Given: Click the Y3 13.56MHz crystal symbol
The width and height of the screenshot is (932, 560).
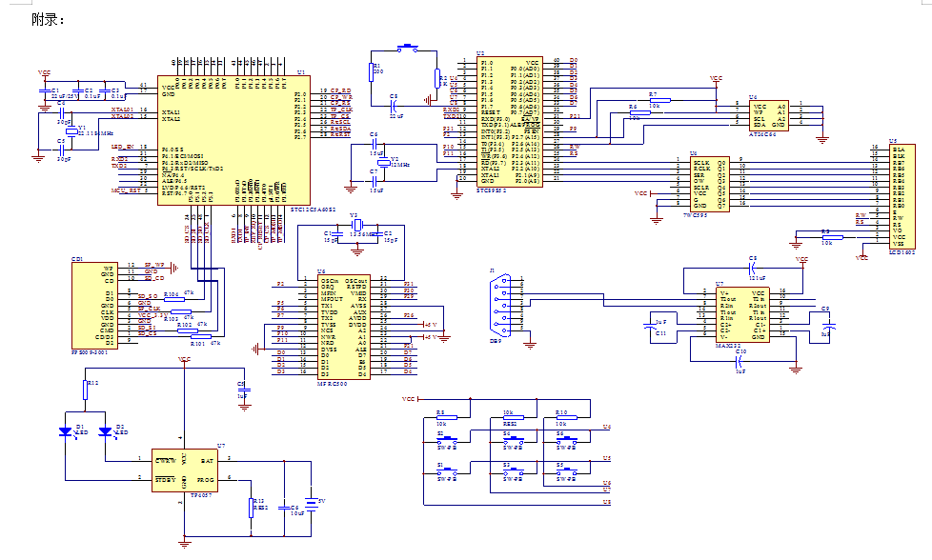Looking at the screenshot, I should (356, 225).
